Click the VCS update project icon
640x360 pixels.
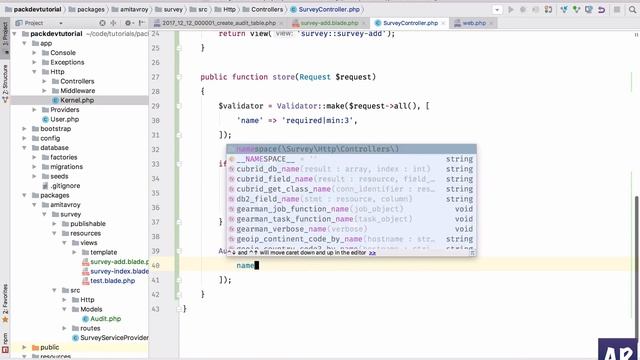tap(564, 9)
